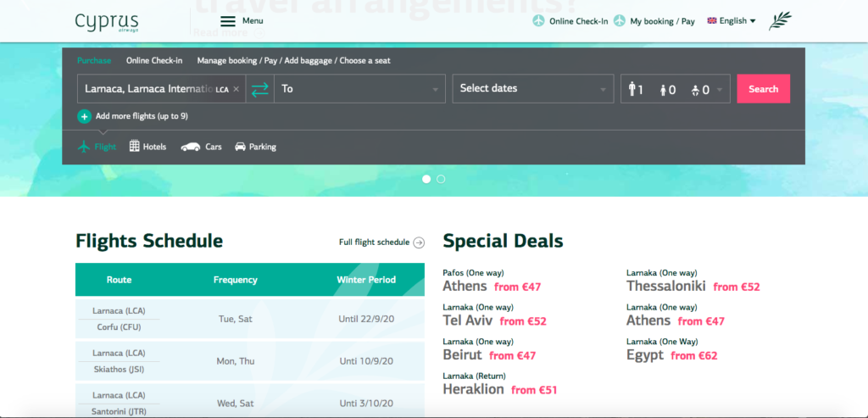Open the Heraklion from €51 return deal

pyautogui.click(x=500, y=385)
